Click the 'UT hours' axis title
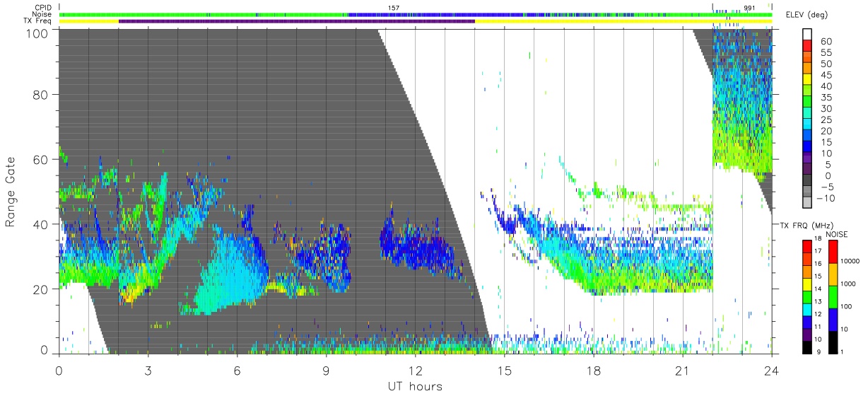Image resolution: width=868 pixels, height=401 pixels. (415, 387)
